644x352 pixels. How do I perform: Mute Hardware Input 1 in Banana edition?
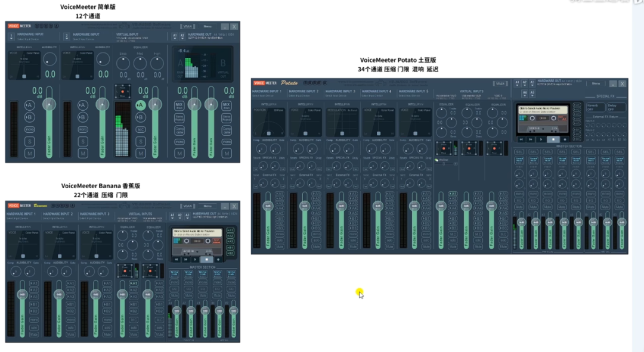[34, 335]
